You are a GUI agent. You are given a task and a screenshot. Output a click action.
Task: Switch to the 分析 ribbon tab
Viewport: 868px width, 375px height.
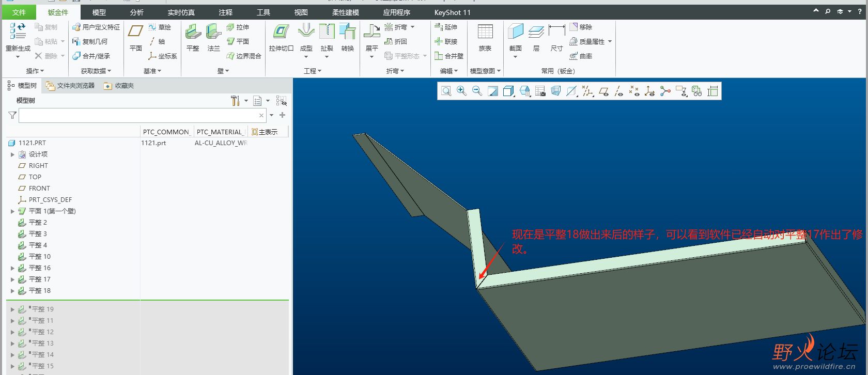[x=136, y=12]
